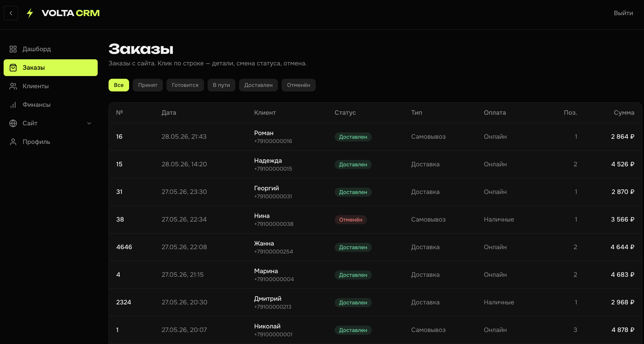Click client name Марина
The image size is (644, 344).
pyautogui.click(x=266, y=271)
